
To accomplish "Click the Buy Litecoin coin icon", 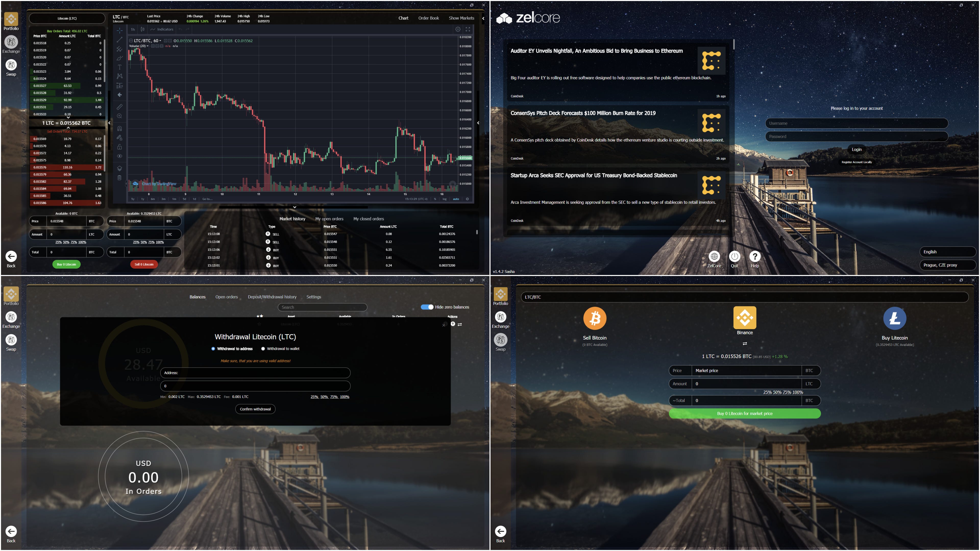I will coord(895,318).
